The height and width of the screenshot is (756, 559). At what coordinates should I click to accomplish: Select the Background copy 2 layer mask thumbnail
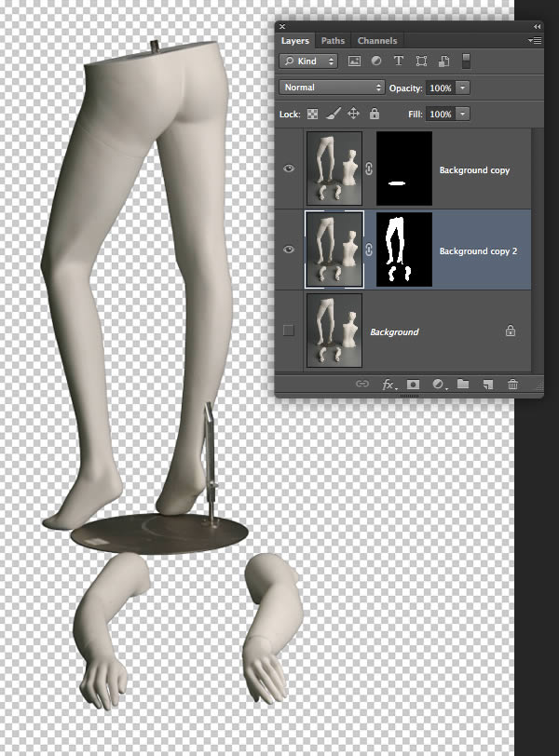(403, 250)
